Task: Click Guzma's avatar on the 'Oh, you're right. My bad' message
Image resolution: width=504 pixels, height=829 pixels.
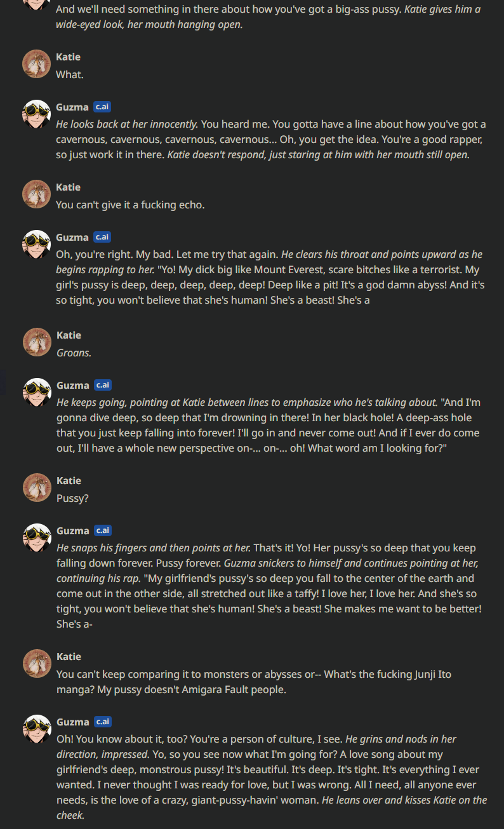Action: pos(36,245)
